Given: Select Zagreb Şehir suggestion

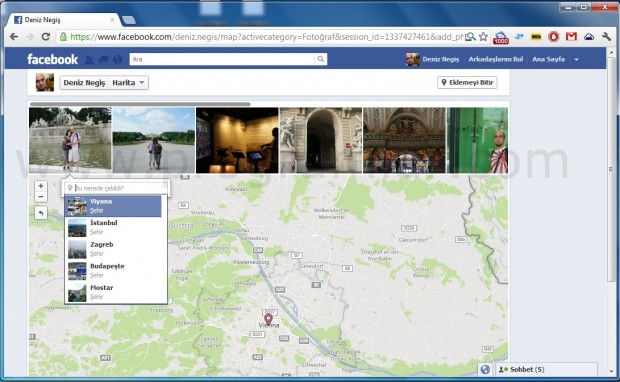Looking at the screenshot, I should (x=113, y=249).
